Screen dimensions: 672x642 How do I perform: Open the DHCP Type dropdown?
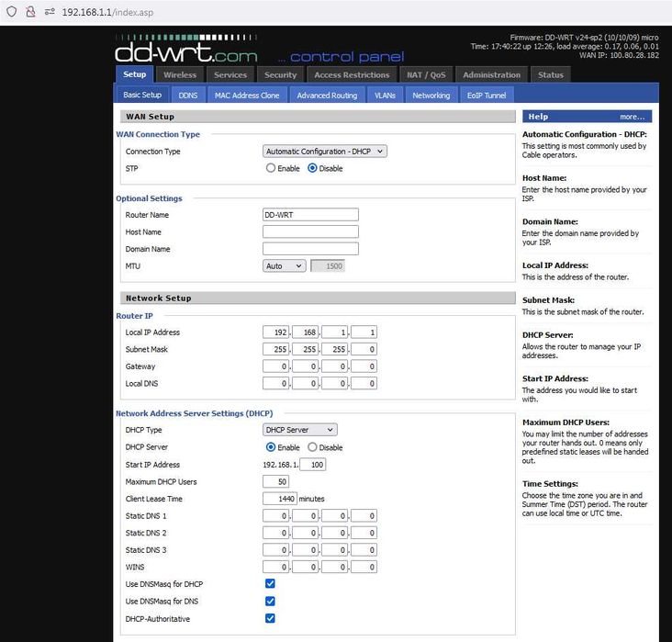[299, 430]
